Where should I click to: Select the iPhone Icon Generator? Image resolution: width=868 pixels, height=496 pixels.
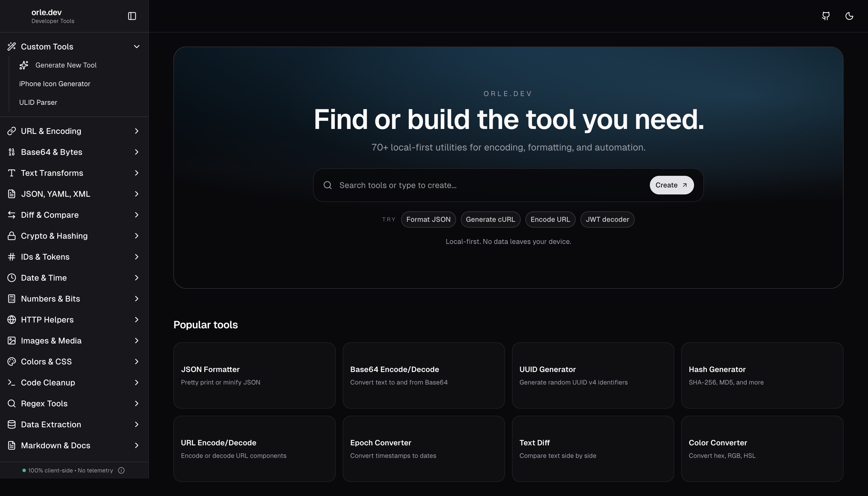coord(54,84)
